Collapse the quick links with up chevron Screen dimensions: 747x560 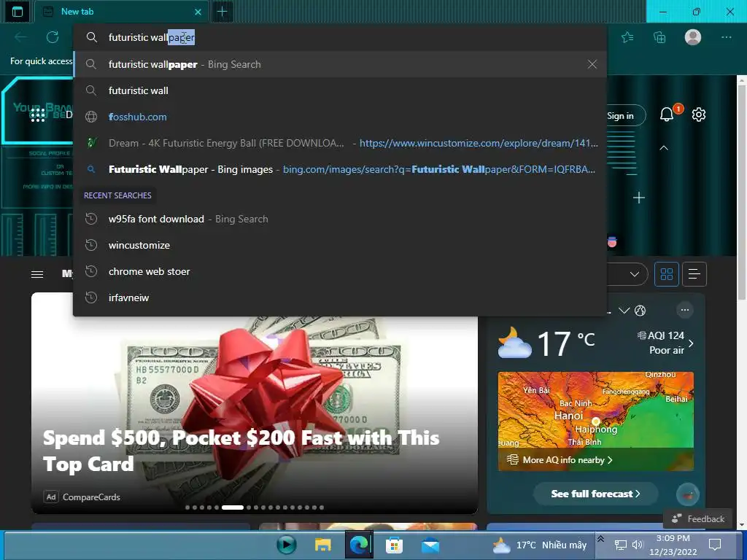[x=664, y=148]
